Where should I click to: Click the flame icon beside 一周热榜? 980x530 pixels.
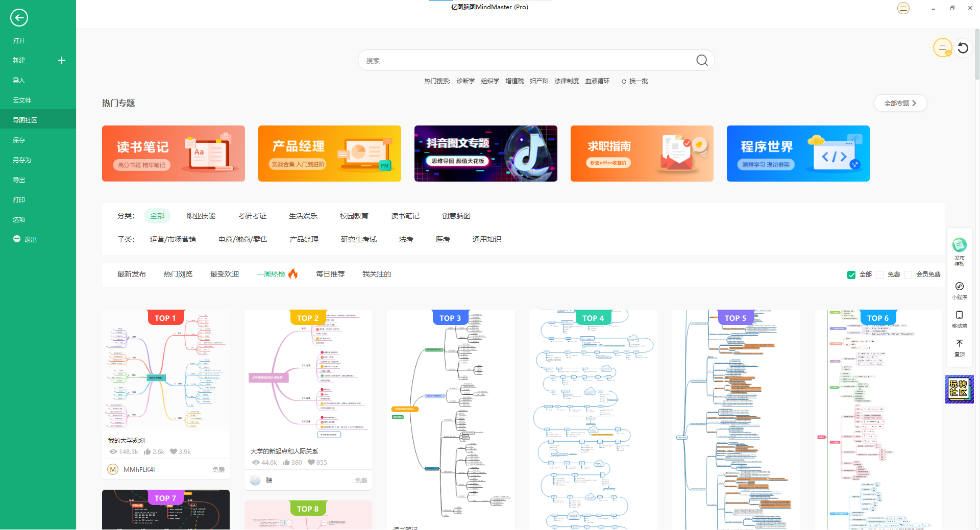(293, 274)
